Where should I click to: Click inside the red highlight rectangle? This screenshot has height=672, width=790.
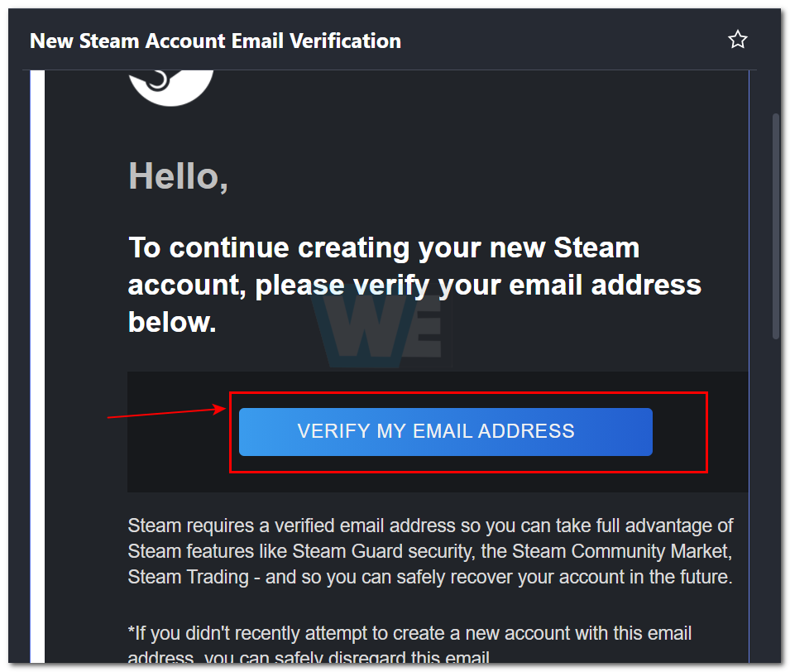(469, 431)
